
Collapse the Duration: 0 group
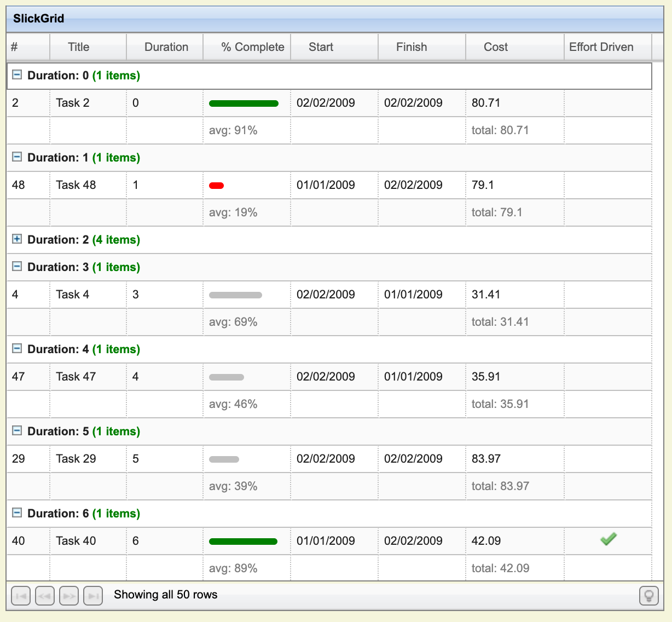[x=16, y=75]
